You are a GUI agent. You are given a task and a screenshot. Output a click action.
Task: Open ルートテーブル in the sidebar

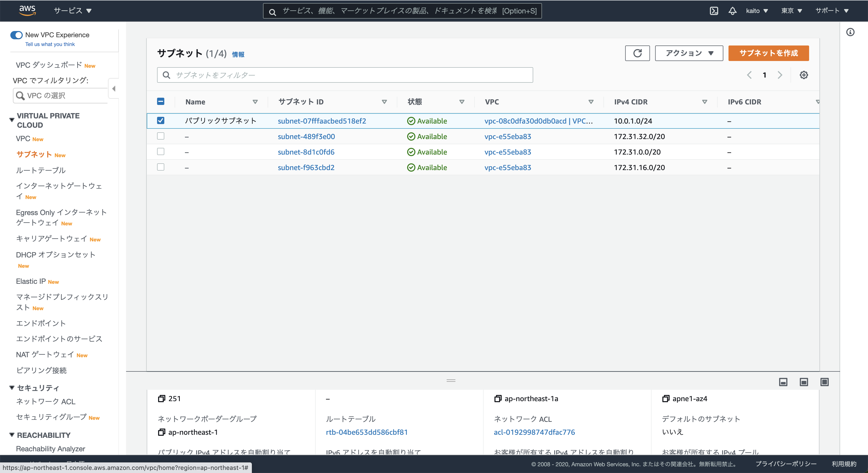pyautogui.click(x=41, y=170)
